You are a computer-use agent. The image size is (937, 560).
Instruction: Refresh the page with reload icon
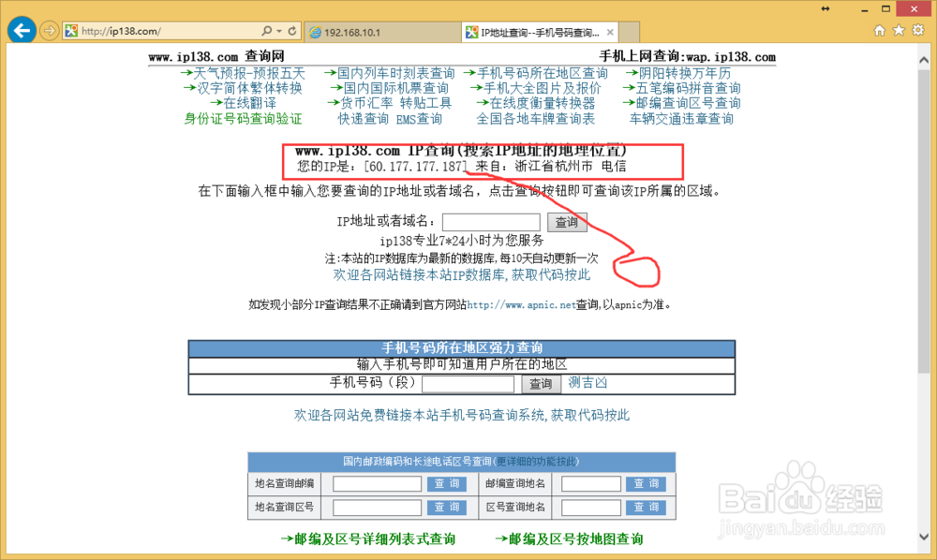click(x=292, y=31)
